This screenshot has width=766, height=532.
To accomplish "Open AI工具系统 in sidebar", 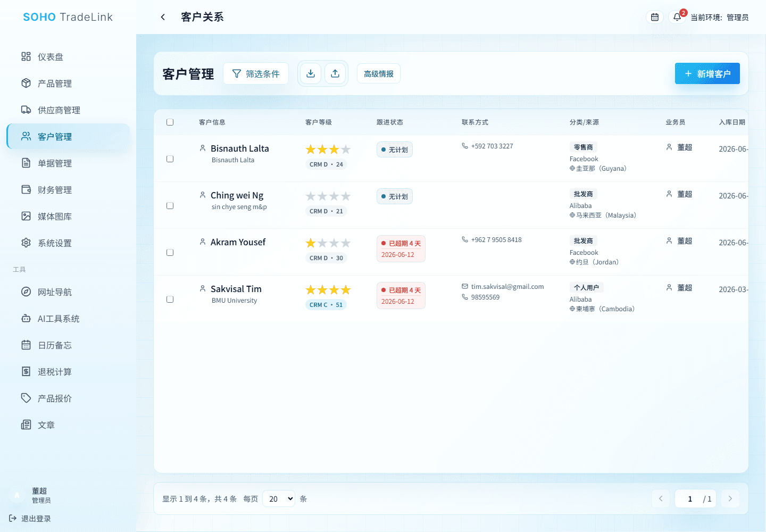I will (68, 318).
